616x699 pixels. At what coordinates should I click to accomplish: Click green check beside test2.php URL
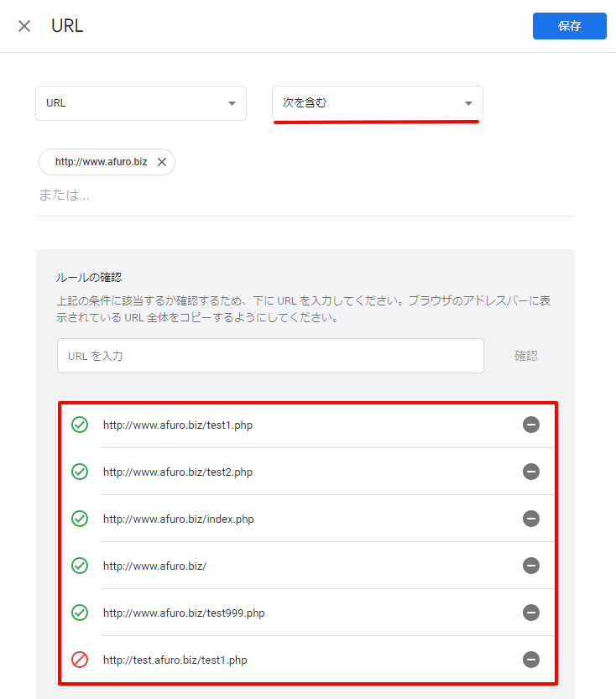pyautogui.click(x=80, y=472)
